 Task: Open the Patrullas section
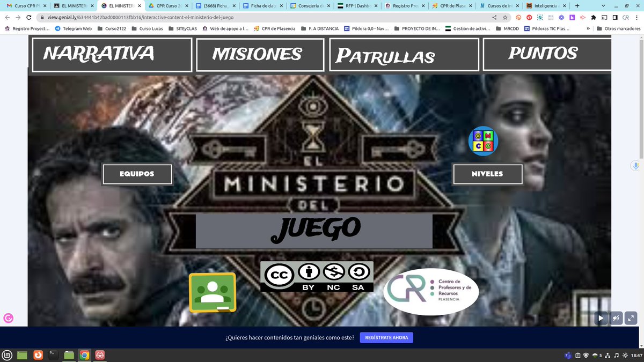(x=404, y=55)
